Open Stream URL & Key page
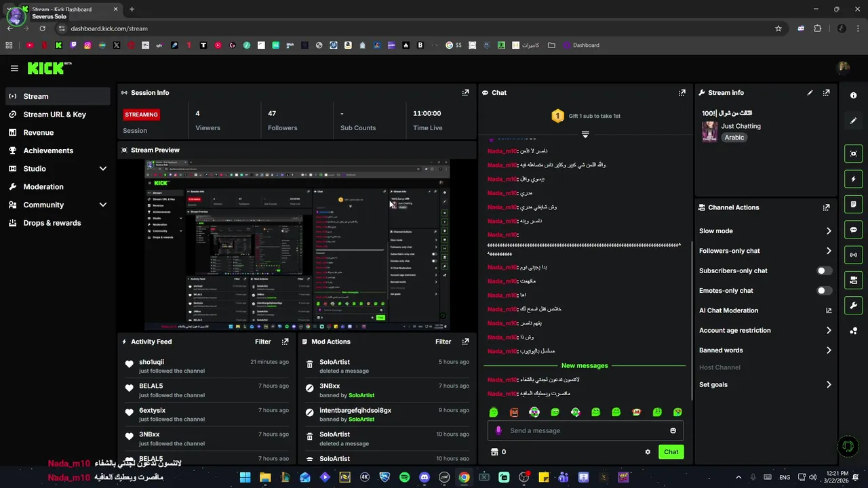The image size is (868, 488). tap(58, 115)
